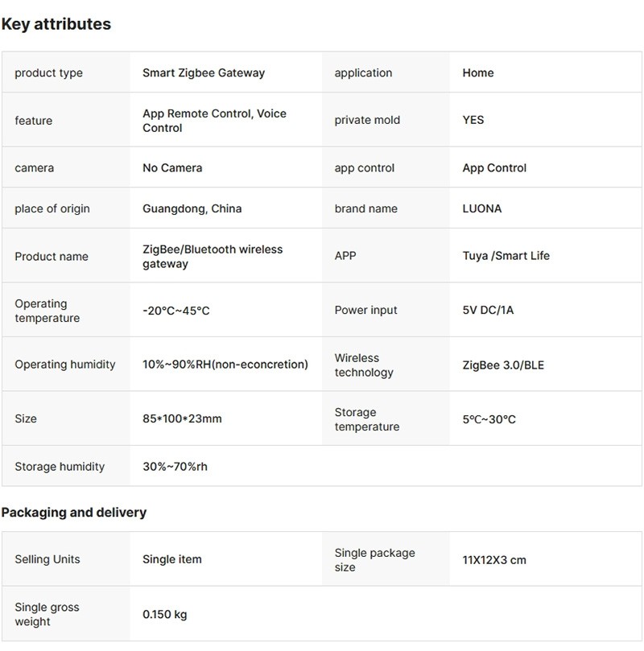Image resolution: width=644 pixels, height=651 pixels.
Task: Click the No Camera value
Action: pos(172,168)
